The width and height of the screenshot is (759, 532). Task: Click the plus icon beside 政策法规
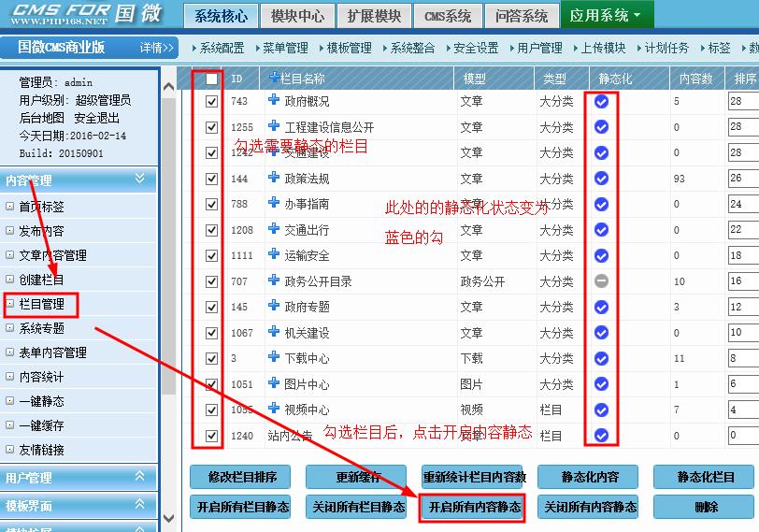[x=274, y=177]
